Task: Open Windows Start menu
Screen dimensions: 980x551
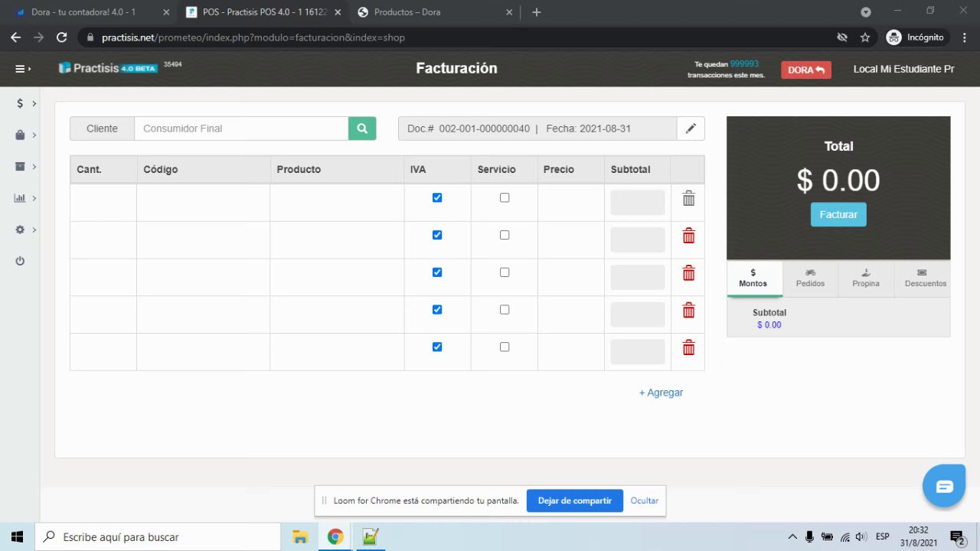Action: (17, 536)
